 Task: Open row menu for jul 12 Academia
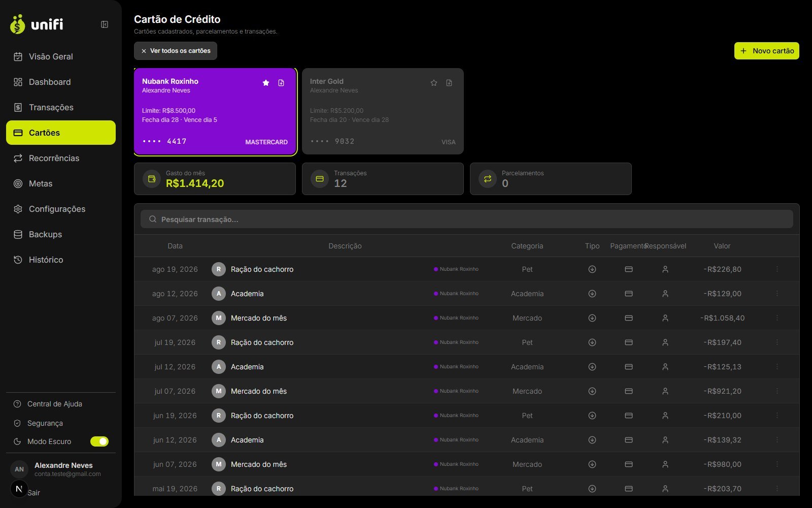pos(777,367)
